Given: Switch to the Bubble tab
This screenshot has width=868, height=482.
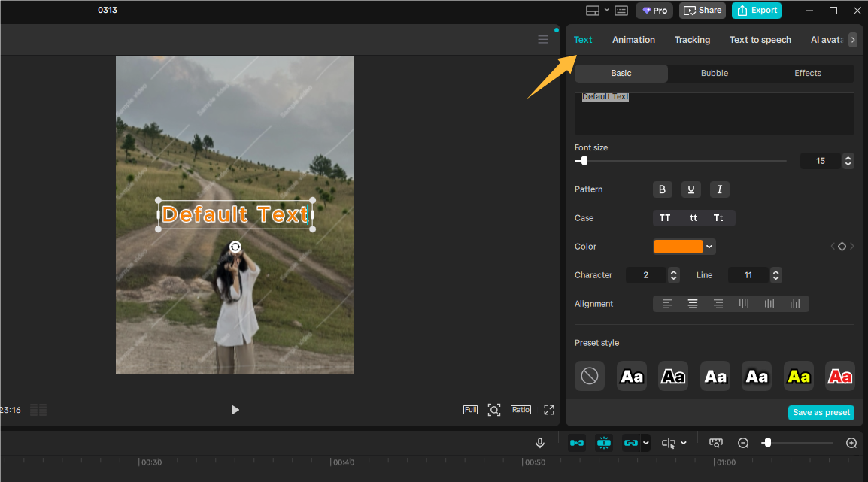Looking at the screenshot, I should point(714,73).
